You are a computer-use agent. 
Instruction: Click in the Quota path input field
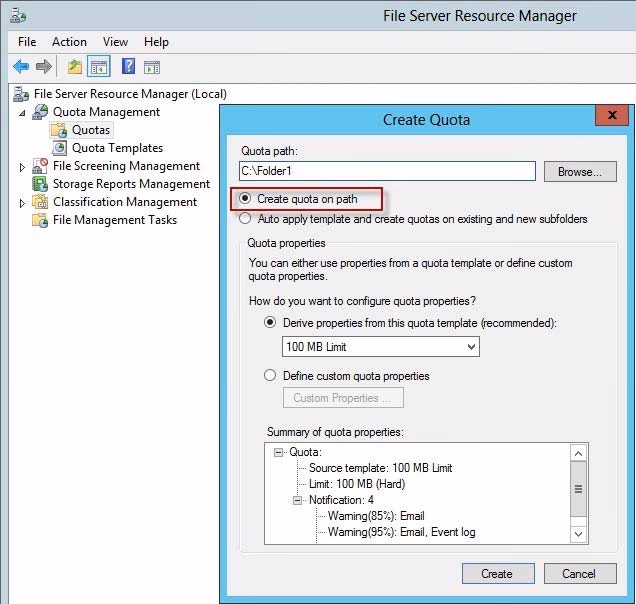pyautogui.click(x=387, y=171)
